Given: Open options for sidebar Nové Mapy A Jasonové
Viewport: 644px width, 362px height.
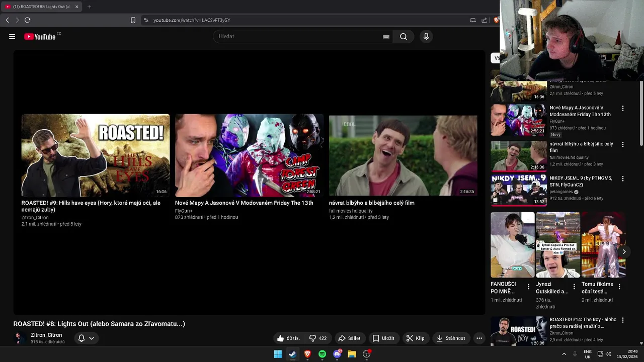Looking at the screenshot, I should pyautogui.click(x=623, y=109).
